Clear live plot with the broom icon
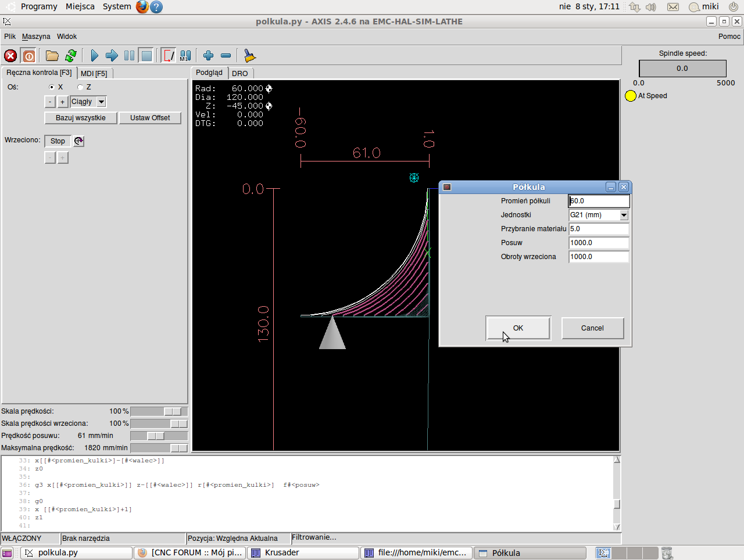The image size is (744, 560). pyautogui.click(x=249, y=56)
